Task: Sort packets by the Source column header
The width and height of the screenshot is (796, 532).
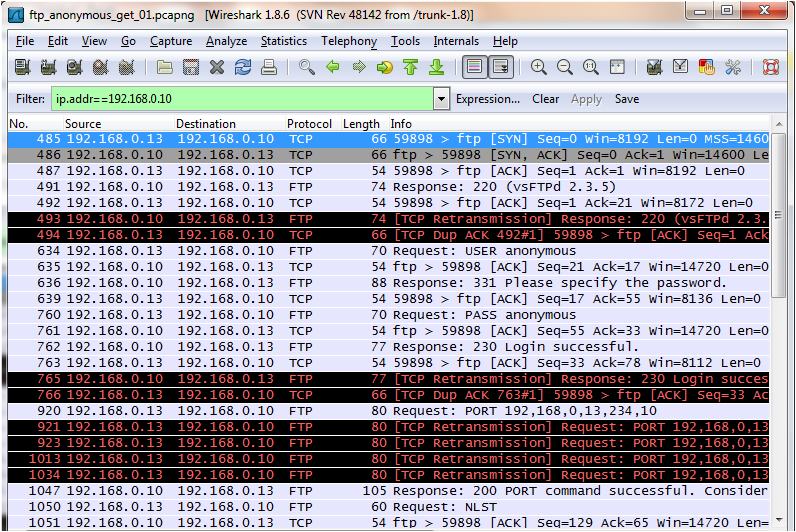Action: click(83, 124)
